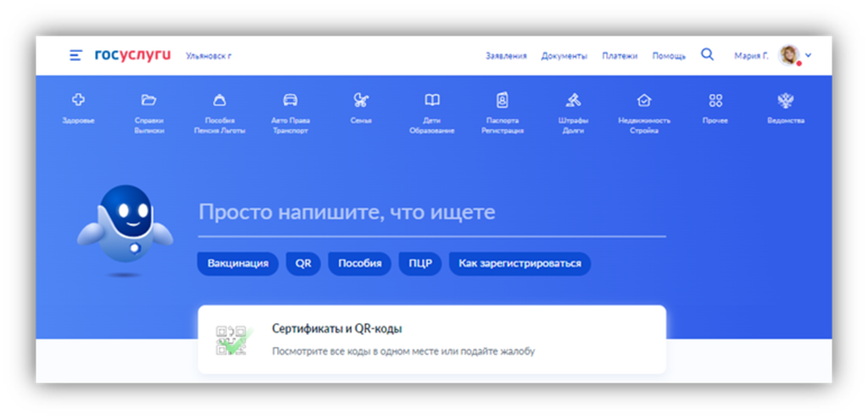Expand the user profile dropdown arrow
Image resolution: width=868 pixels, height=419 pixels.
(808, 56)
